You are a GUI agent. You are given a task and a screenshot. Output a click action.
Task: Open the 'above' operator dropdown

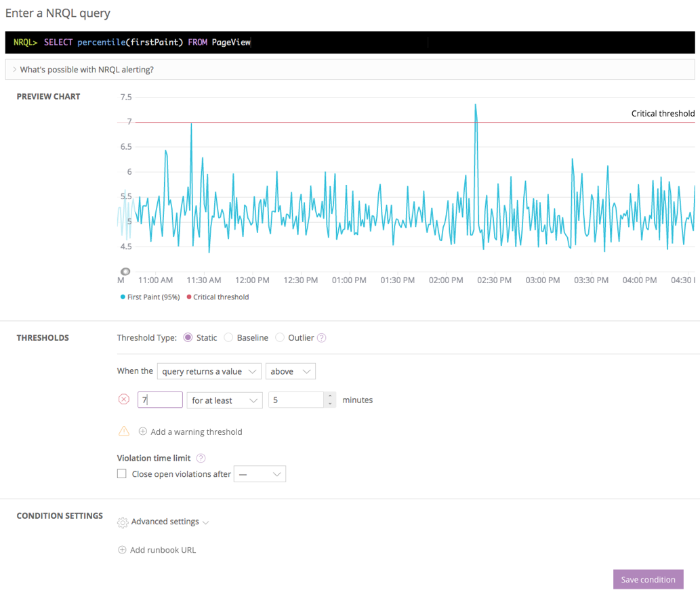pos(291,371)
